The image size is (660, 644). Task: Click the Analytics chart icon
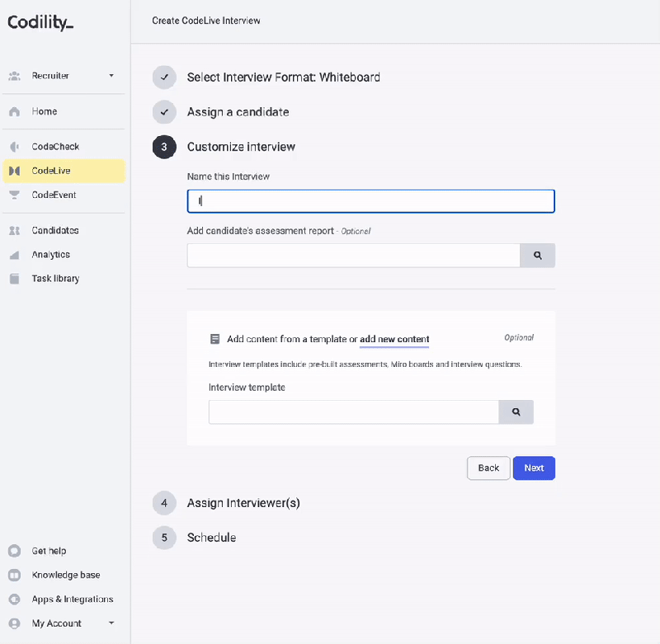pos(13,254)
